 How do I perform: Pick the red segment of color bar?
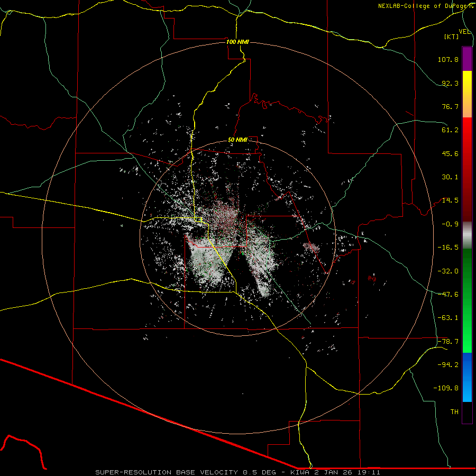coord(467,169)
